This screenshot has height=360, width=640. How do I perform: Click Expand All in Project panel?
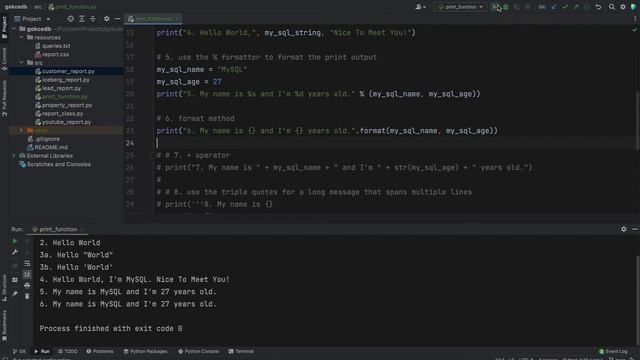coord(82,19)
